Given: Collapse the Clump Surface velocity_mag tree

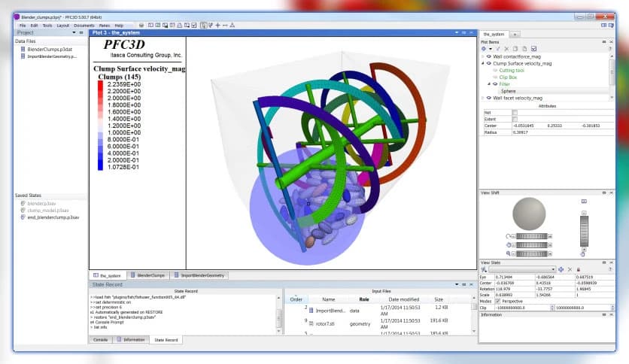Looking at the screenshot, I should (x=482, y=63).
